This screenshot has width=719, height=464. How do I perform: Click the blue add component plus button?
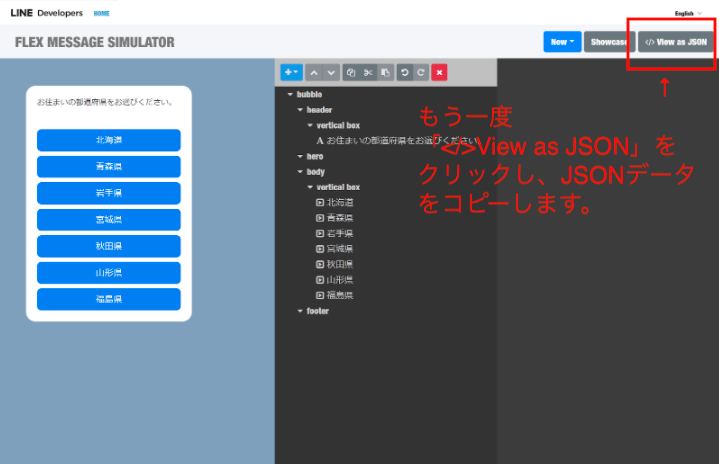click(x=291, y=72)
